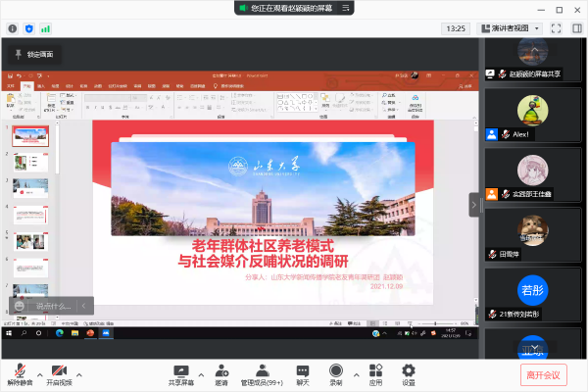Collapse the participant video sidebar arrow
588x392 pixels.
tap(474, 203)
